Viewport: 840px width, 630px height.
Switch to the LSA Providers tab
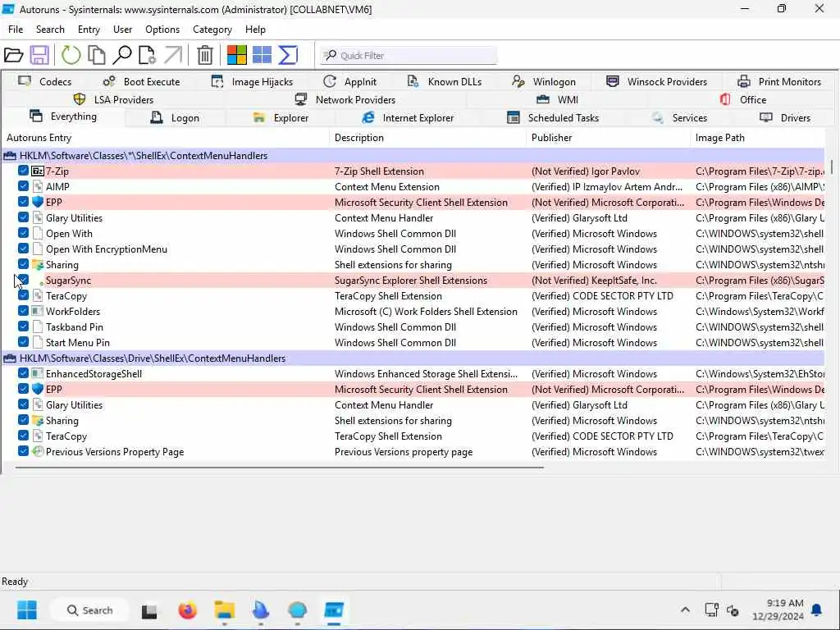tap(113, 99)
